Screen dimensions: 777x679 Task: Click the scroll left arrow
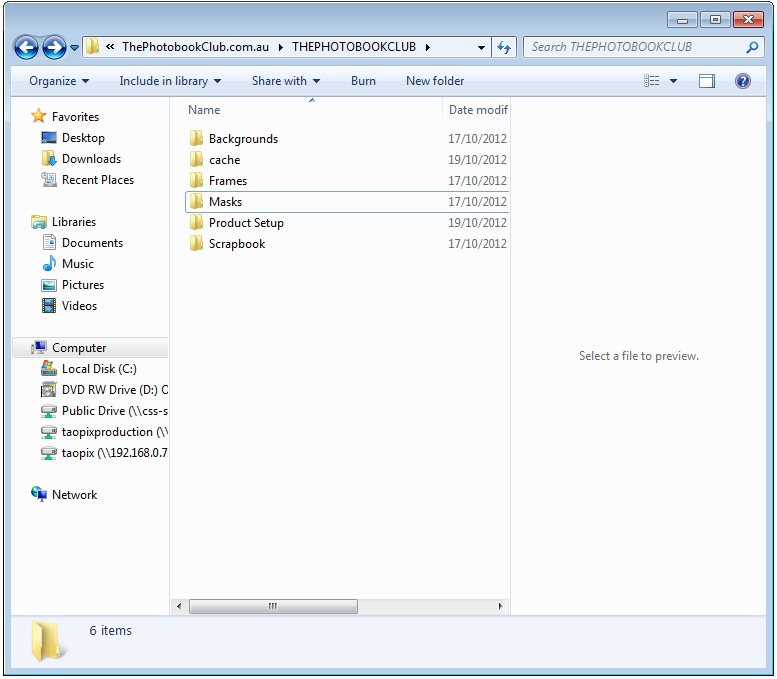point(179,606)
